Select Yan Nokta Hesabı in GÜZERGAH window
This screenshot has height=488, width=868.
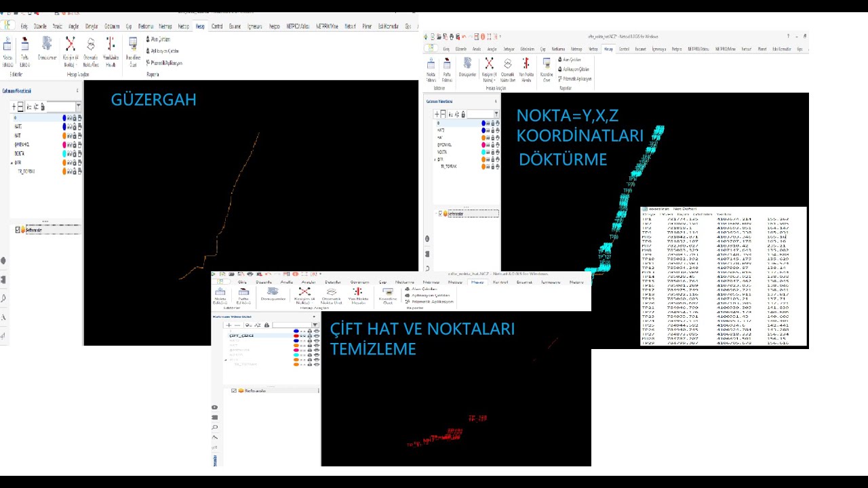point(111,51)
